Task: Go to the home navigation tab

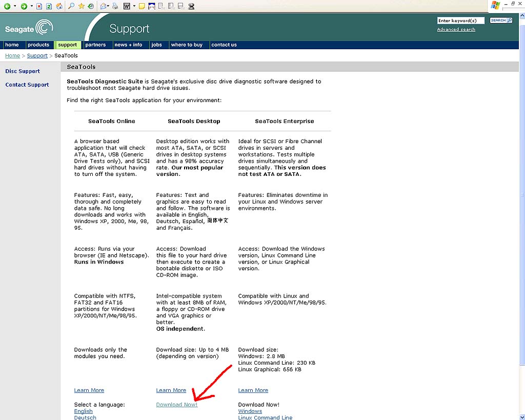Action: pos(12,45)
